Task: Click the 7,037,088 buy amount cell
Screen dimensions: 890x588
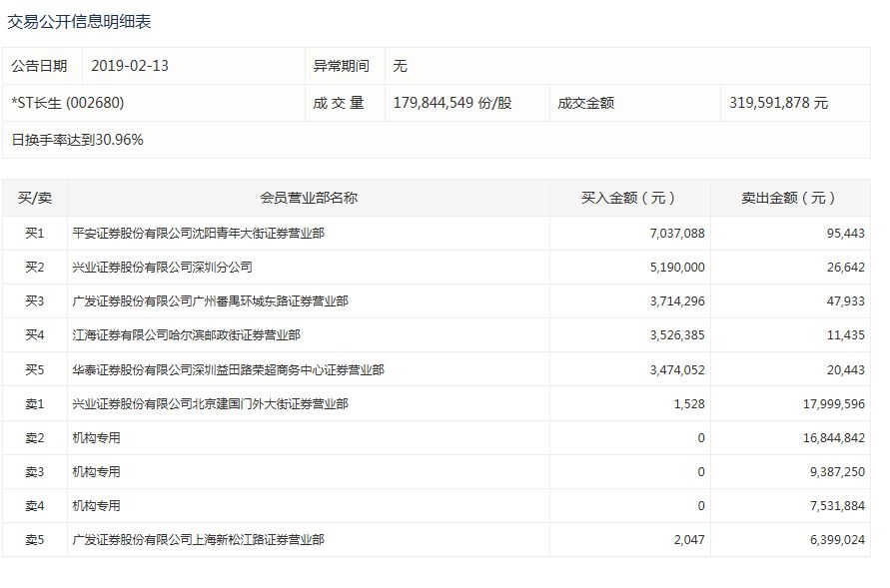Action: (676, 234)
